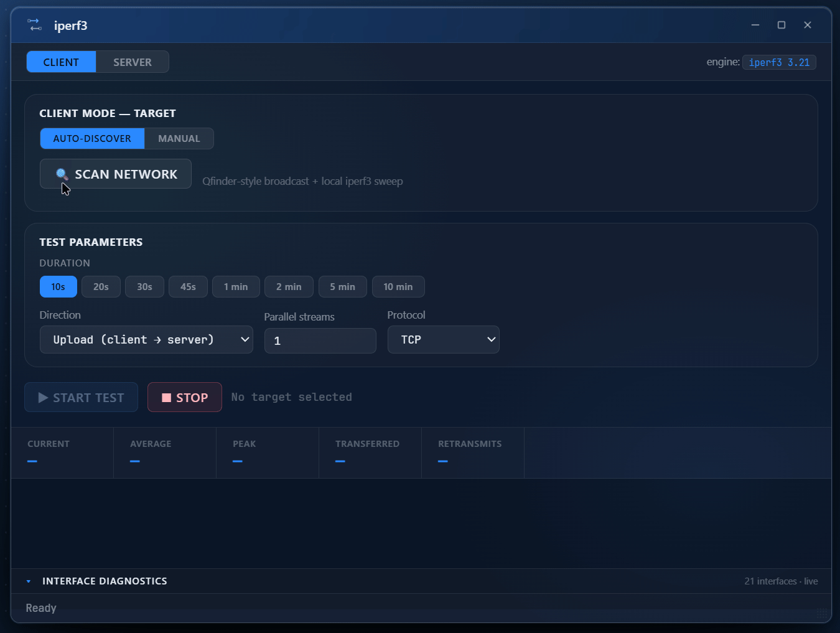This screenshot has width=840, height=633.
Task: Set duration to 10s
Action: (58, 286)
